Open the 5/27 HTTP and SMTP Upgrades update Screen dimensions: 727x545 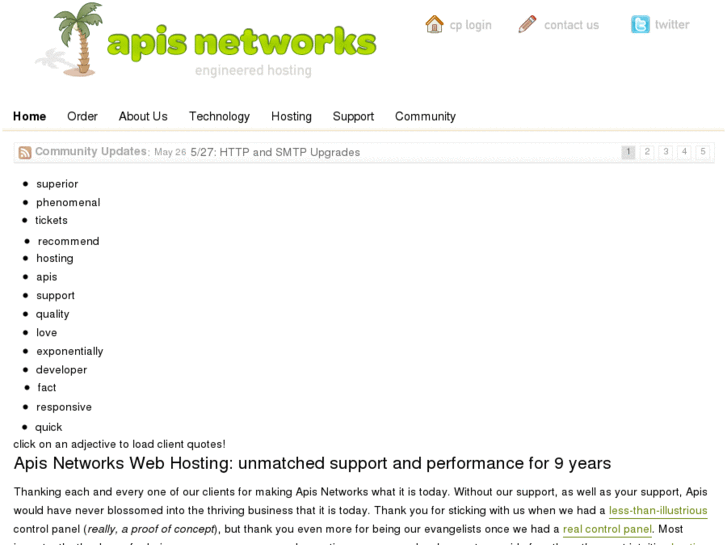(x=275, y=152)
